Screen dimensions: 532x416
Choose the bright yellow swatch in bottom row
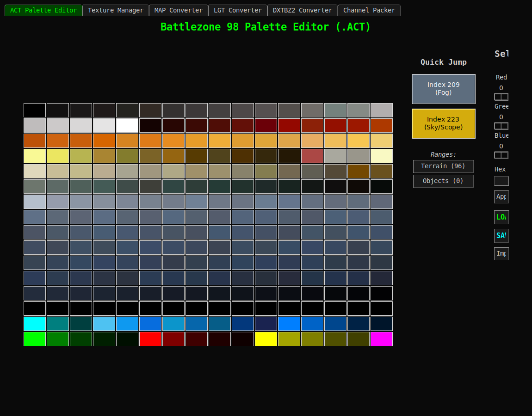(266, 339)
